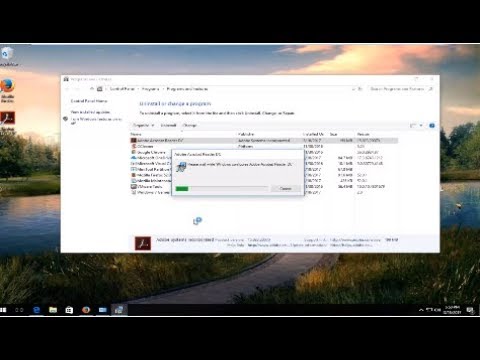The height and width of the screenshot is (360, 480).
Task: Click the shield icon beside Windows features
Action: [x=66, y=119]
